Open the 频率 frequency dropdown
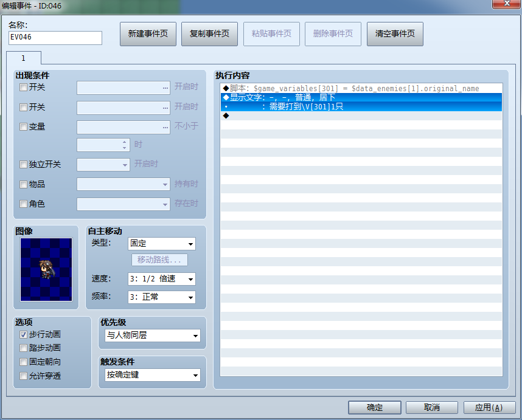This screenshot has width=522, height=420. coord(161,297)
